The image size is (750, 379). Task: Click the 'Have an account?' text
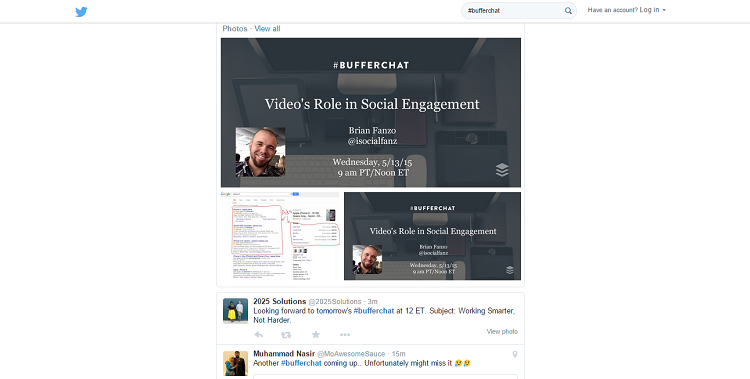pyautogui.click(x=613, y=10)
